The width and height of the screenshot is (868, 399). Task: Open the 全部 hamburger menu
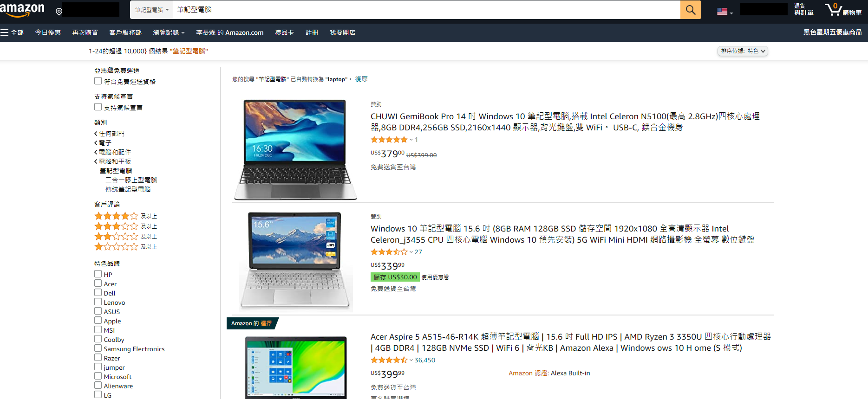click(x=13, y=32)
